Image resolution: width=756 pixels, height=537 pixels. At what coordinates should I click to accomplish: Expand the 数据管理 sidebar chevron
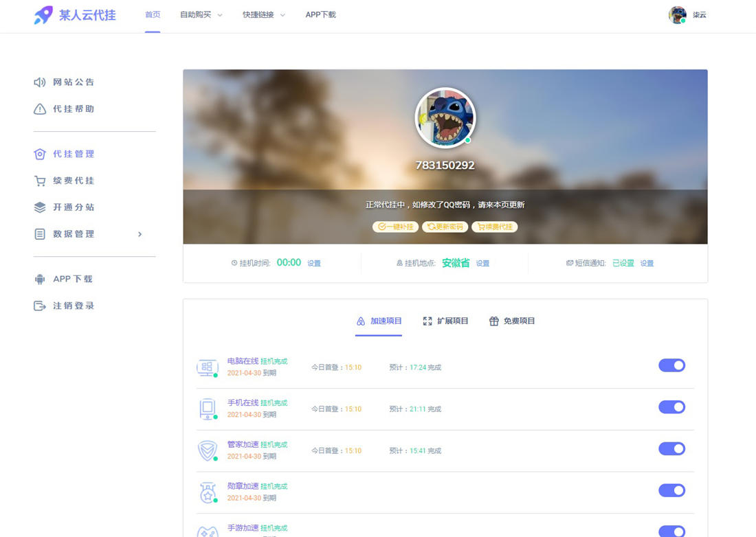[x=140, y=233]
